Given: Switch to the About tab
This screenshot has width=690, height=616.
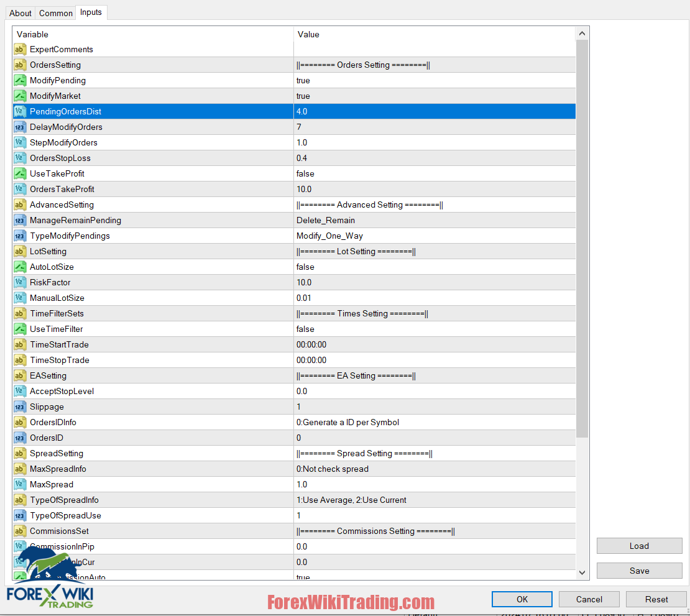Looking at the screenshot, I should coord(21,13).
